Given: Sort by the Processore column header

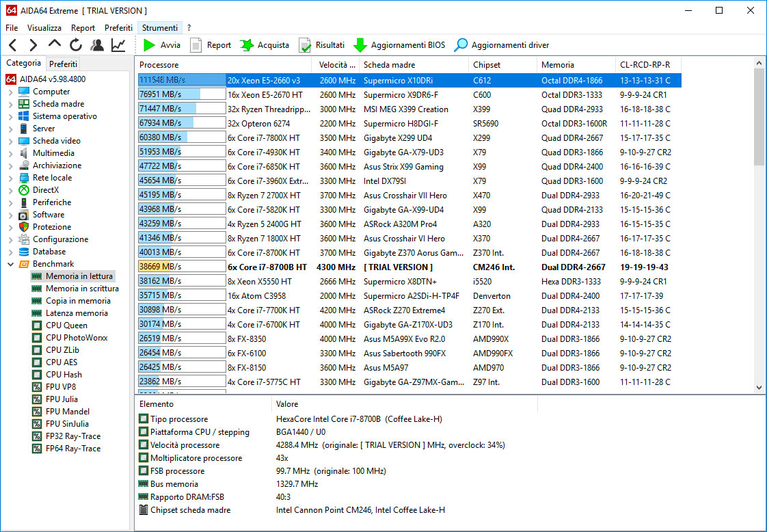Looking at the screenshot, I should 224,65.
